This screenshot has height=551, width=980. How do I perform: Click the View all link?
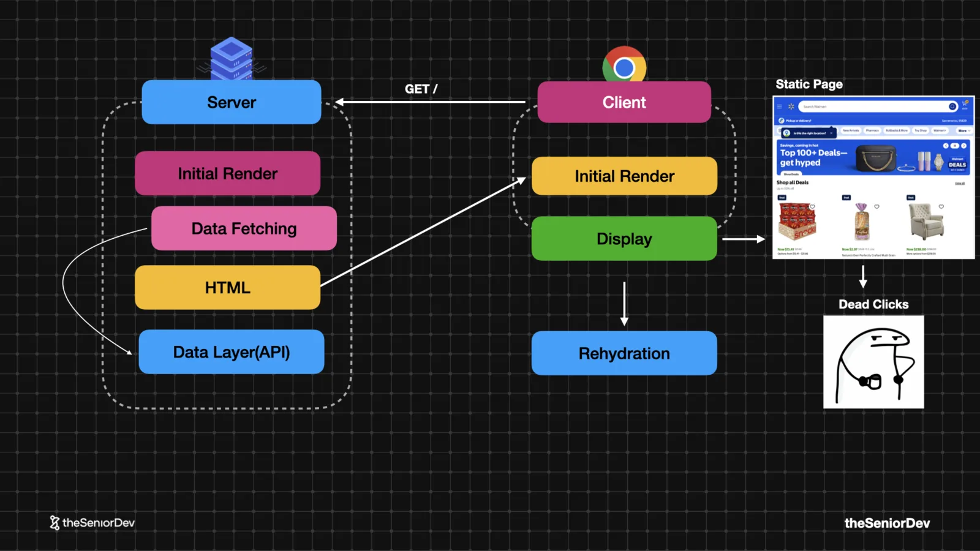click(x=960, y=183)
